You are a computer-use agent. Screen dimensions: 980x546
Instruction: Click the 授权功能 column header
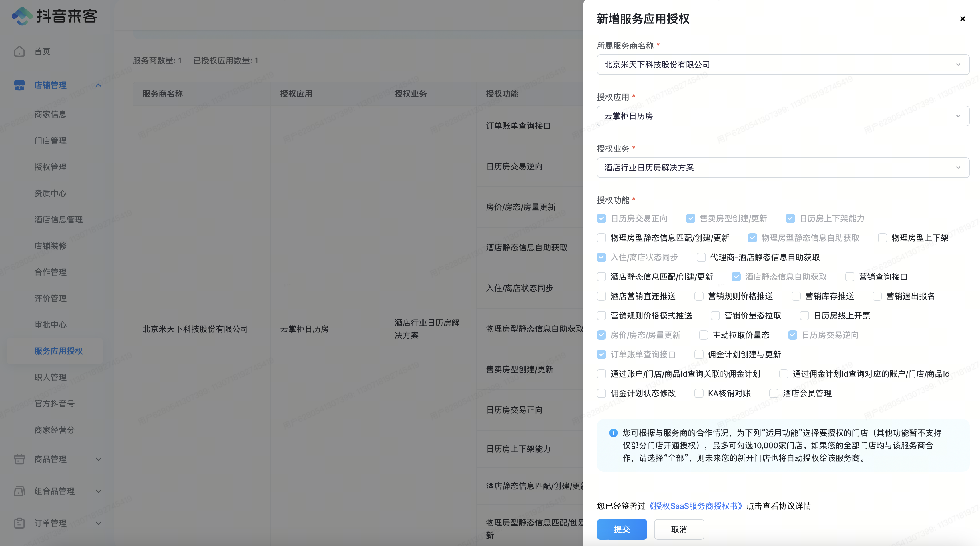tap(502, 93)
